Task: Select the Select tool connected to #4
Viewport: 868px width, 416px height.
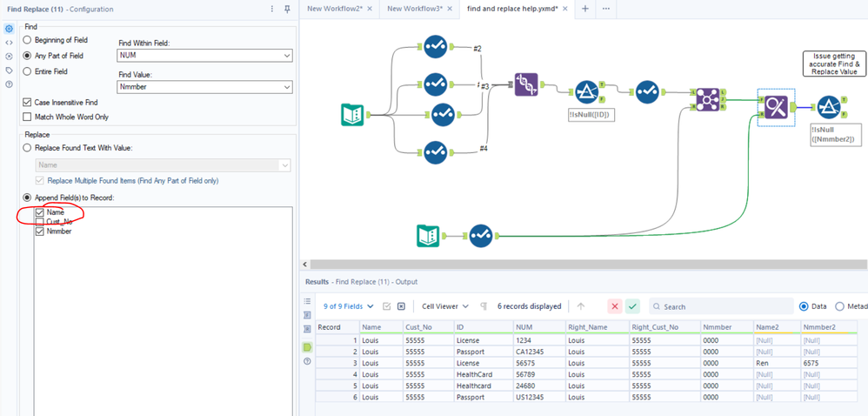Action: click(435, 152)
